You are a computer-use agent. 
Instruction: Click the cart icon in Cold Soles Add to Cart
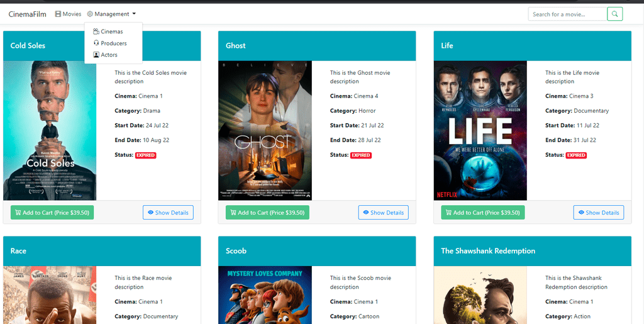point(18,213)
